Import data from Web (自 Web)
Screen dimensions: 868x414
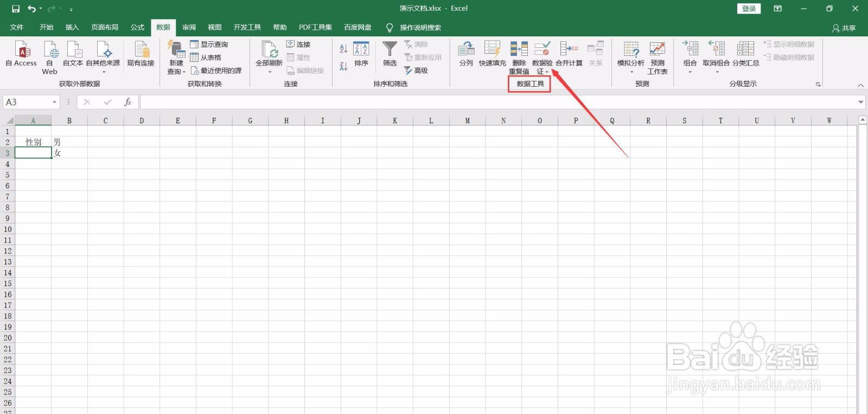tap(49, 58)
